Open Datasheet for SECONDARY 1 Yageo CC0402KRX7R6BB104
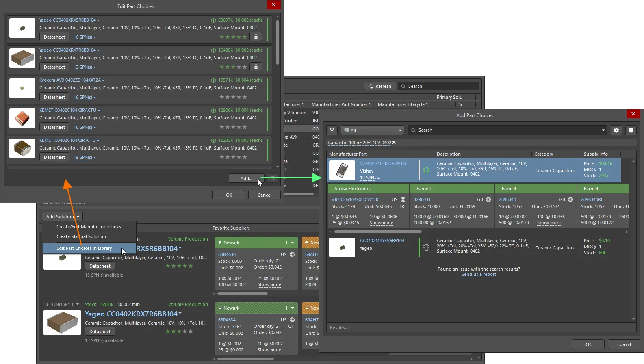This screenshot has height=364, width=644. 100,331
